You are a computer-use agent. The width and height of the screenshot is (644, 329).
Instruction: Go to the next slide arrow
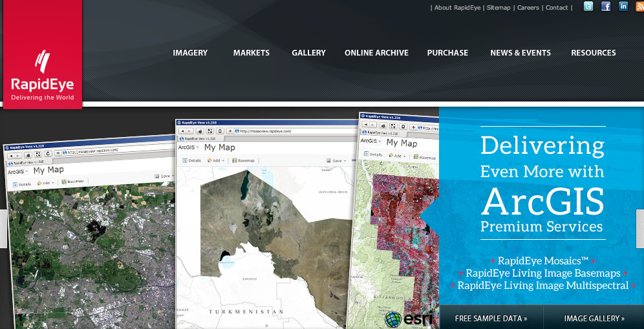tap(640, 229)
